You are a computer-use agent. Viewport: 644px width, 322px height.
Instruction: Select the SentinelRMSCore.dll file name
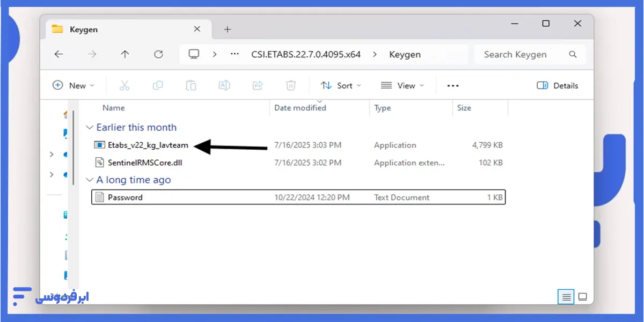point(145,162)
